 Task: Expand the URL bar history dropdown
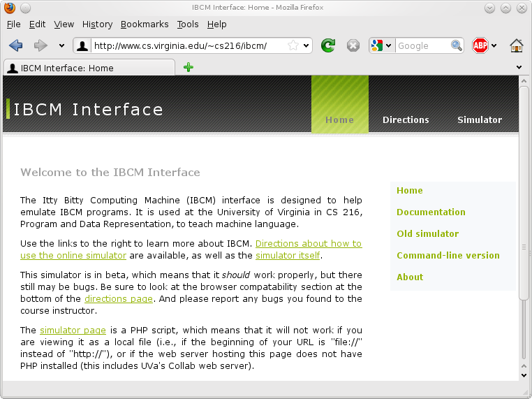(x=306, y=45)
